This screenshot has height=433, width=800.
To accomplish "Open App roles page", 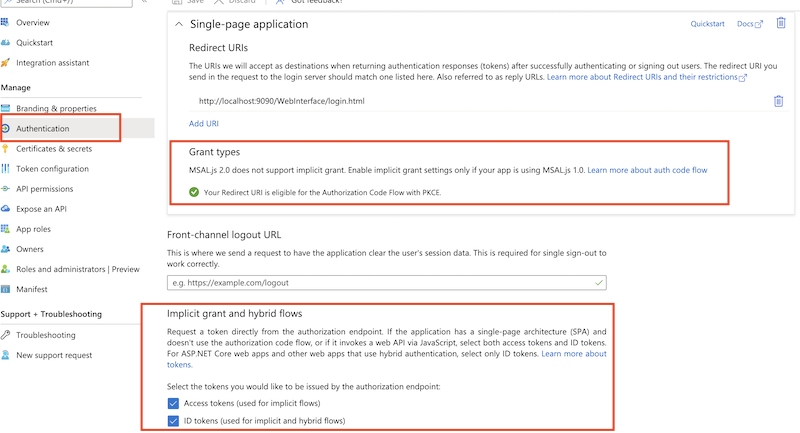I will pos(33,229).
